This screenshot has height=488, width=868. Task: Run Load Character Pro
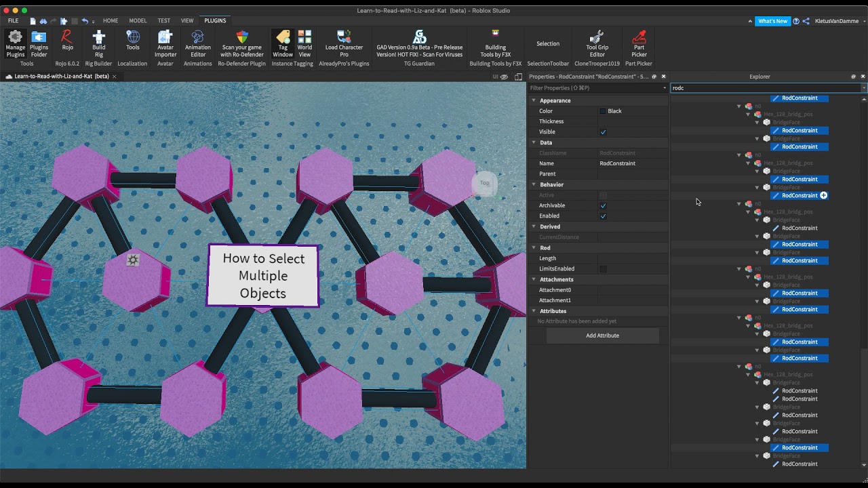click(344, 43)
